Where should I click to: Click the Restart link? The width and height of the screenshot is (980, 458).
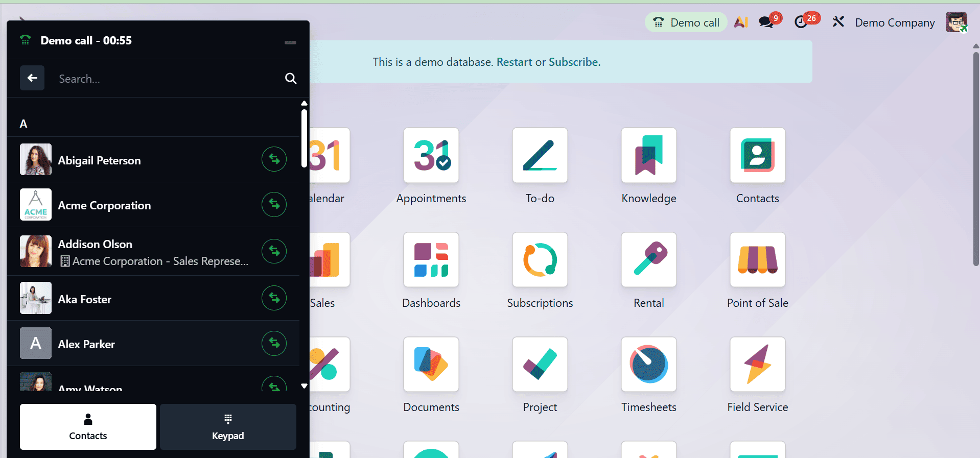[x=514, y=62]
